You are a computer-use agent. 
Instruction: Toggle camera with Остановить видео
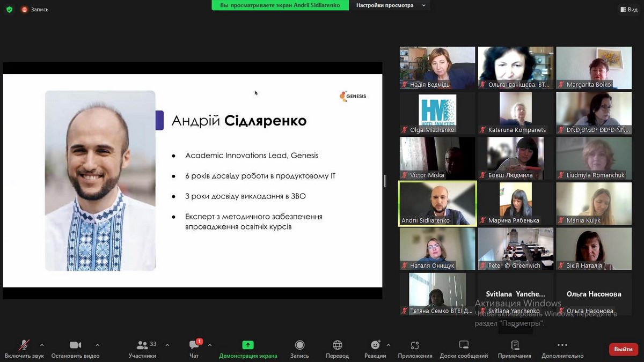pos(75,345)
